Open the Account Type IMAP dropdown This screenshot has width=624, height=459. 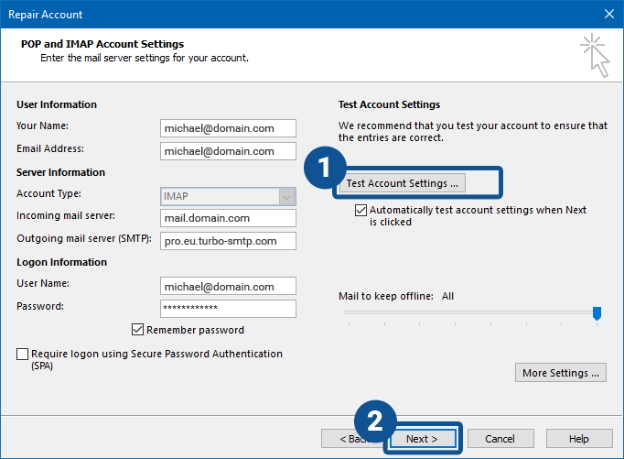pos(228,197)
